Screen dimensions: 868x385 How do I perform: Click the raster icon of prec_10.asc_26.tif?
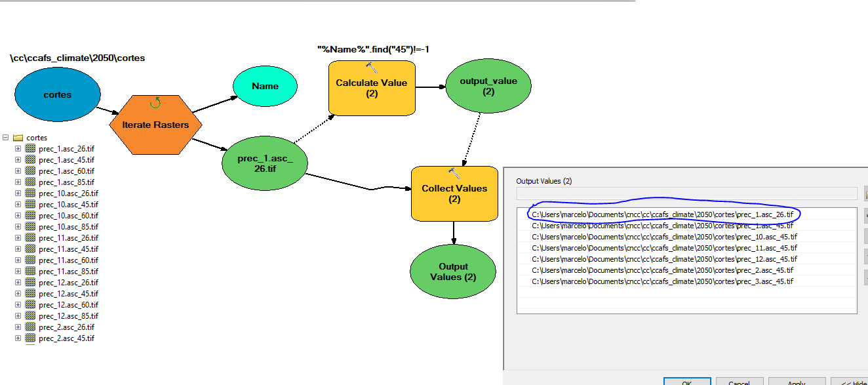[x=30, y=193]
